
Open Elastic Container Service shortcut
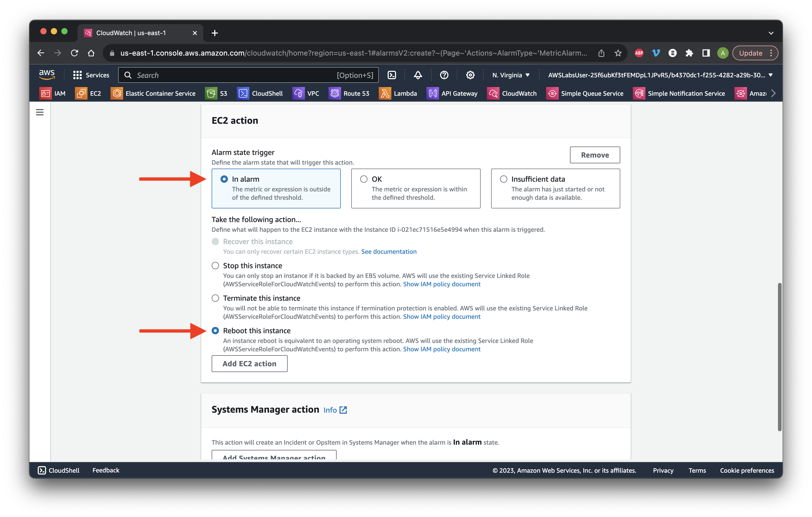tap(153, 94)
